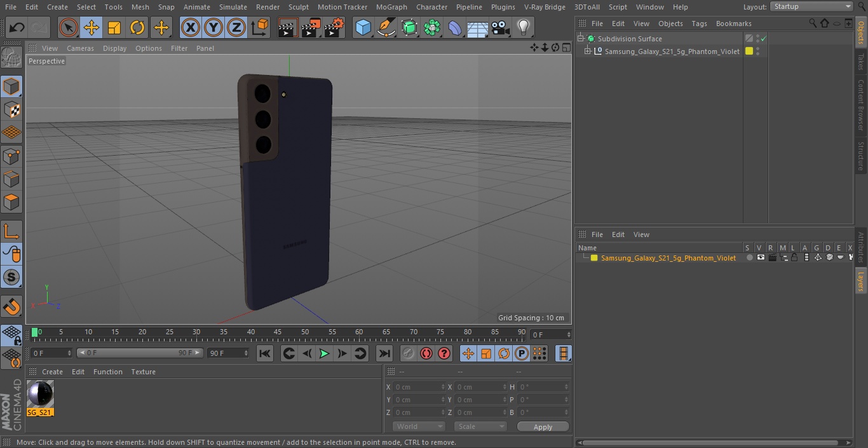
Task: Toggle solo dot for Samsung layer
Action: click(x=750, y=258)
